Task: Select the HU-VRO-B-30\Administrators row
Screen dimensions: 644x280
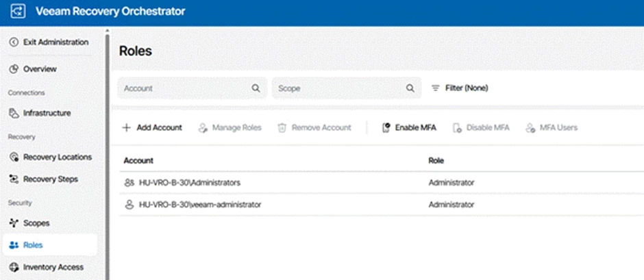Action: (x=382, y=183)
